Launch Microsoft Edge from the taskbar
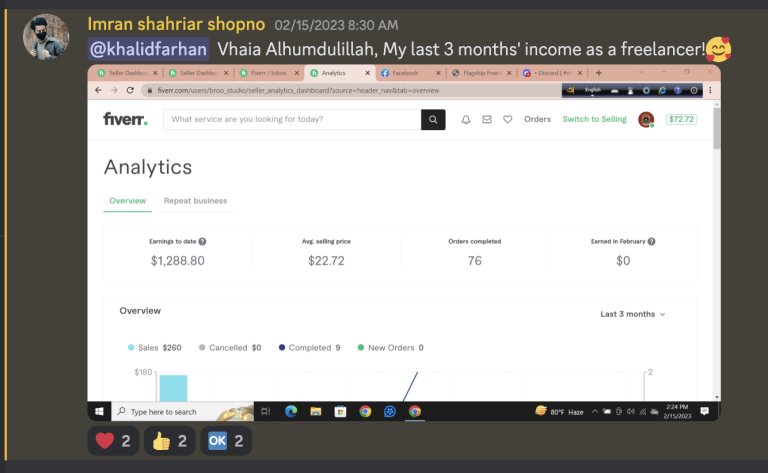Image resolution: width=768 pixels, height=473 pixels. [x=291, y=411]
